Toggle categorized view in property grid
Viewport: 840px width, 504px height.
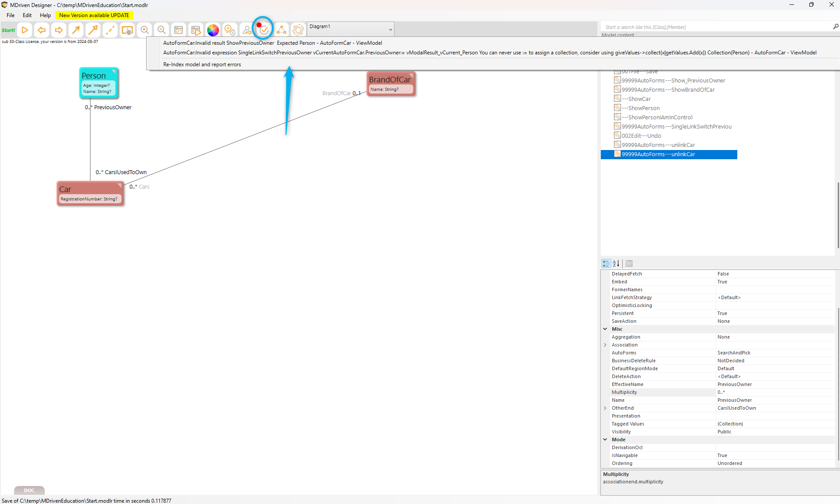click(606, 264)
